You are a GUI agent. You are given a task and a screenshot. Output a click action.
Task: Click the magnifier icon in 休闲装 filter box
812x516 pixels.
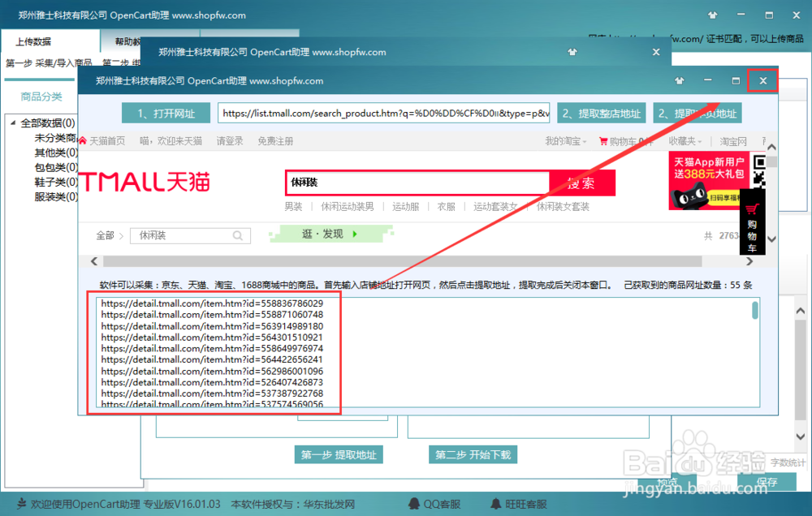coord(238,235)
